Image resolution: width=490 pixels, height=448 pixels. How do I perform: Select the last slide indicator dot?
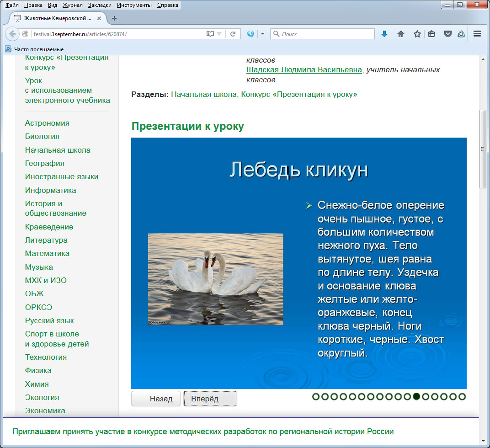(462, 397)
